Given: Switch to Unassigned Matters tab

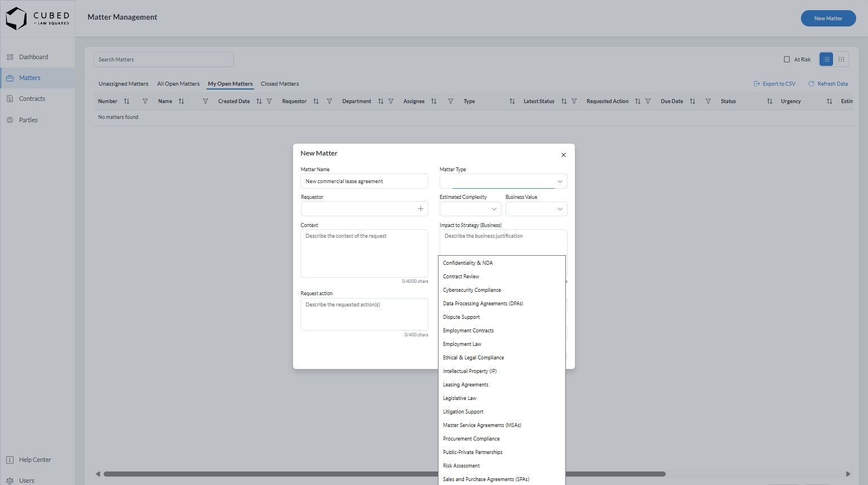Looking at the screenshot, I should (123, 84).
